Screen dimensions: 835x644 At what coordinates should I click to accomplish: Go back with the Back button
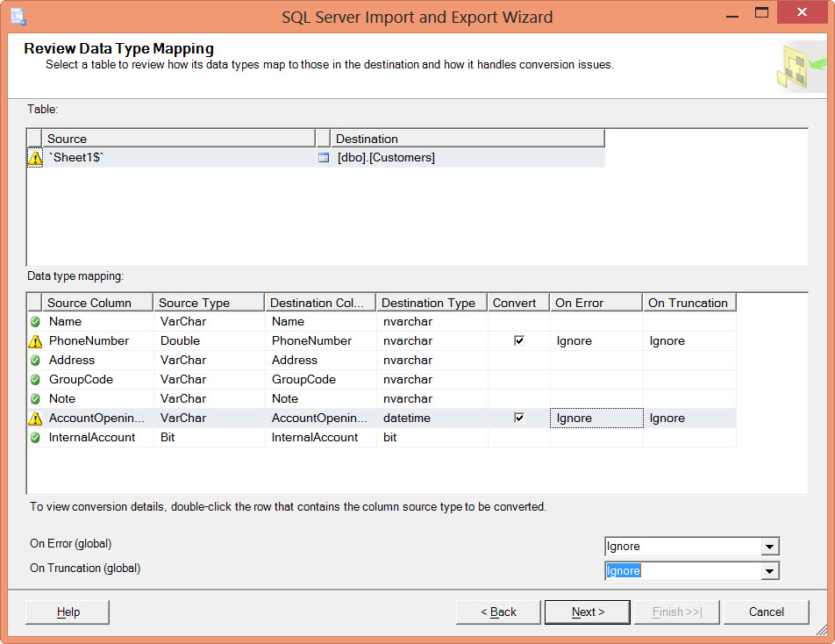tap(498, 612)
